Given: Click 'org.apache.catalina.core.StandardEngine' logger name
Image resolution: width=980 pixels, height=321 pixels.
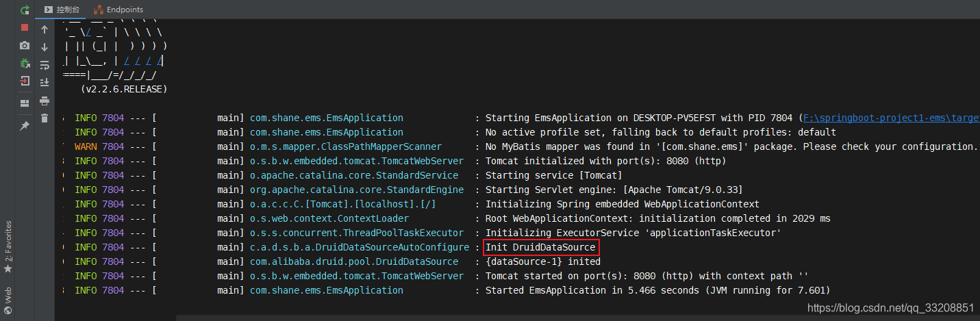Looking at the screenshot, I should point(357,190).
